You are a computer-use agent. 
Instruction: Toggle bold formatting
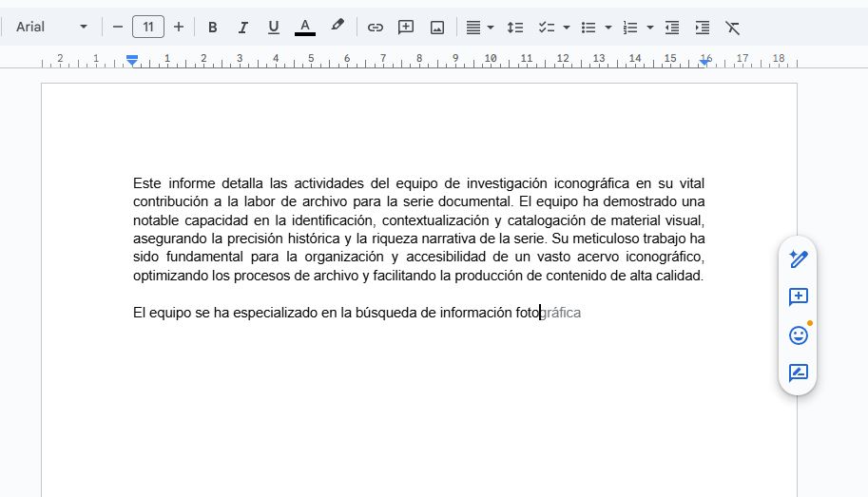point(212,28)
